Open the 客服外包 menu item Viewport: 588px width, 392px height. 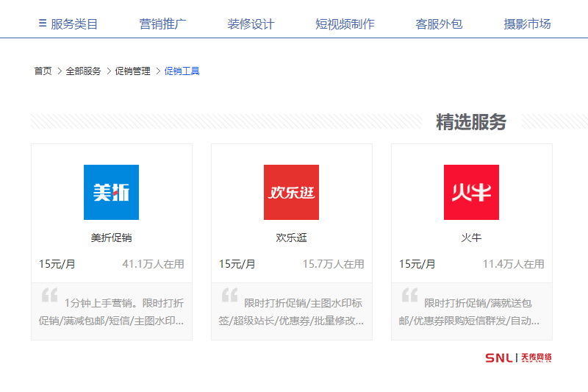click(439, 24)
